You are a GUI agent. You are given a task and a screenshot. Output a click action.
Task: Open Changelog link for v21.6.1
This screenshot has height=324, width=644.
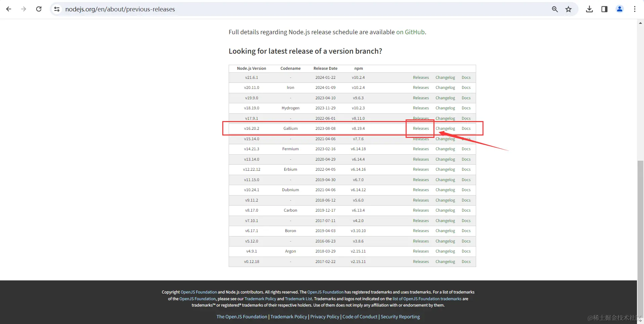pos(445,77)
